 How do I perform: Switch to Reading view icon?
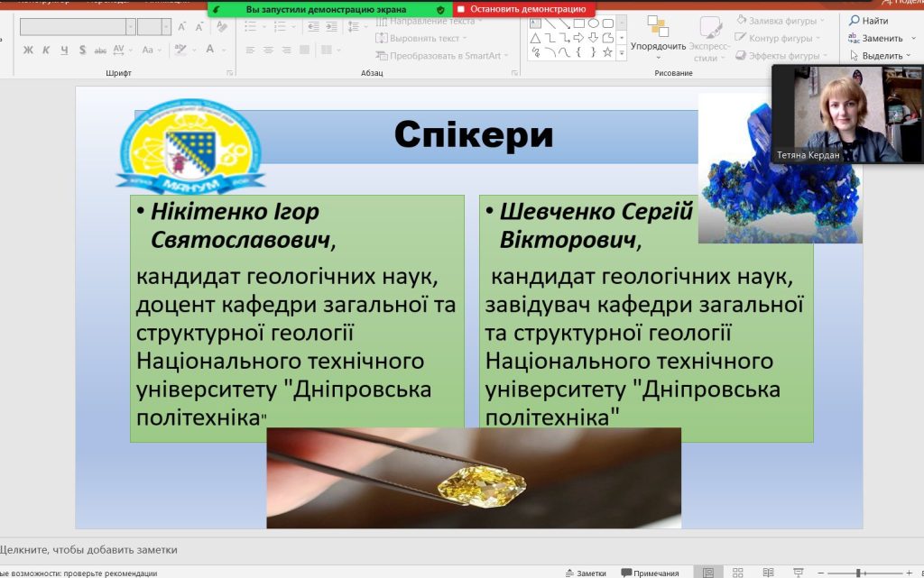tap(768, 573)
